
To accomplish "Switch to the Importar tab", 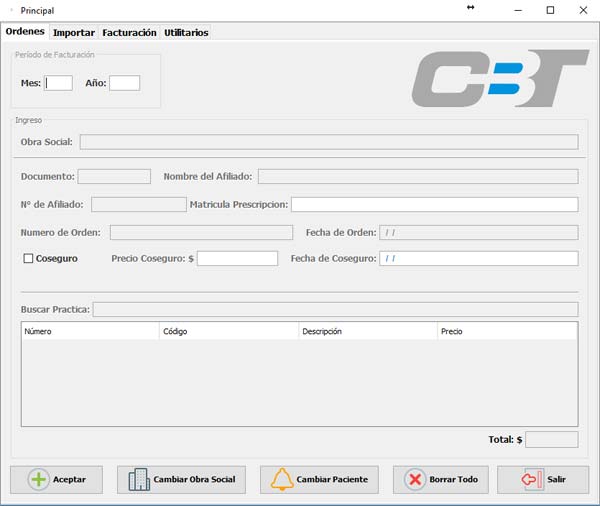I will (73, 32).
